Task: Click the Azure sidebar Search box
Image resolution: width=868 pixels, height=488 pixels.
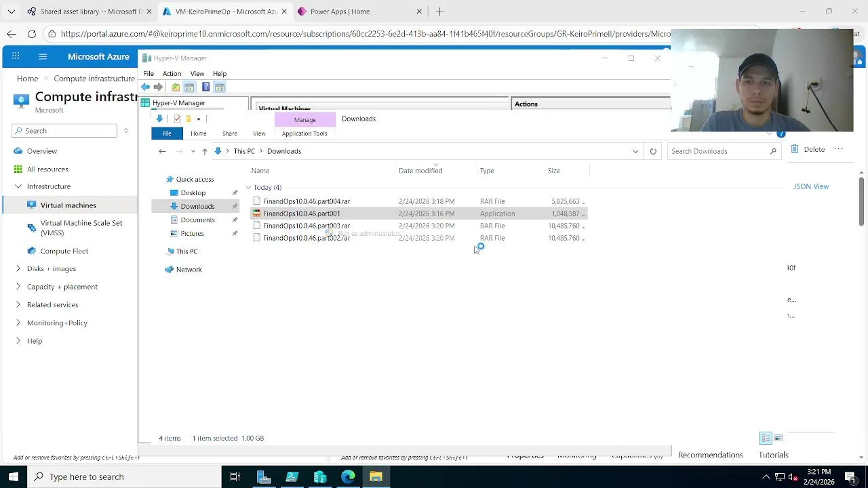Action: 64,131
